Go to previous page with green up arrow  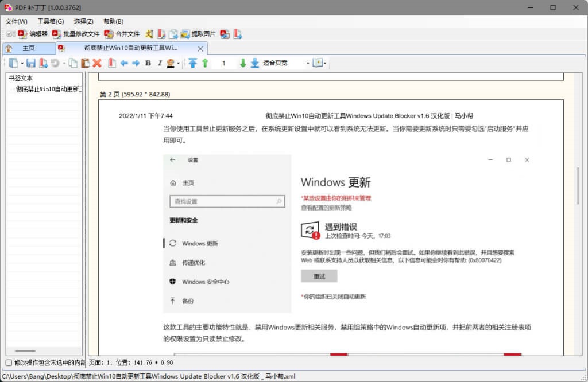pos(205,63)
